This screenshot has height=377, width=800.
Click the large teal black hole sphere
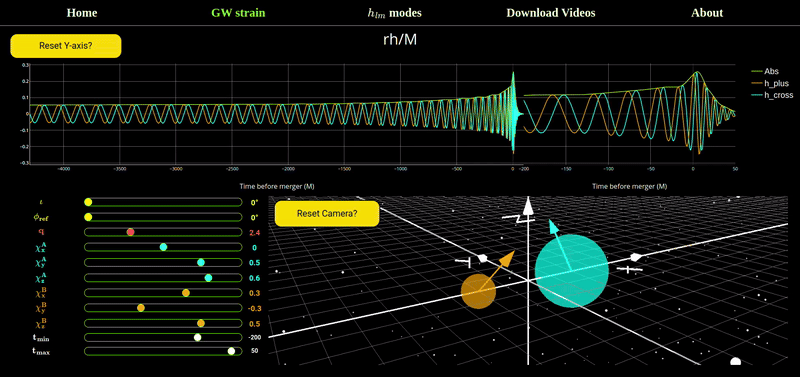571,271
